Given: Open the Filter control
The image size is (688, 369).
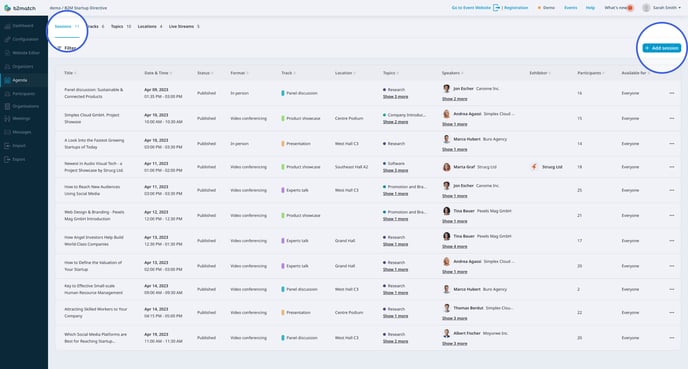Looking at the screenshot, I should point(67,48).
